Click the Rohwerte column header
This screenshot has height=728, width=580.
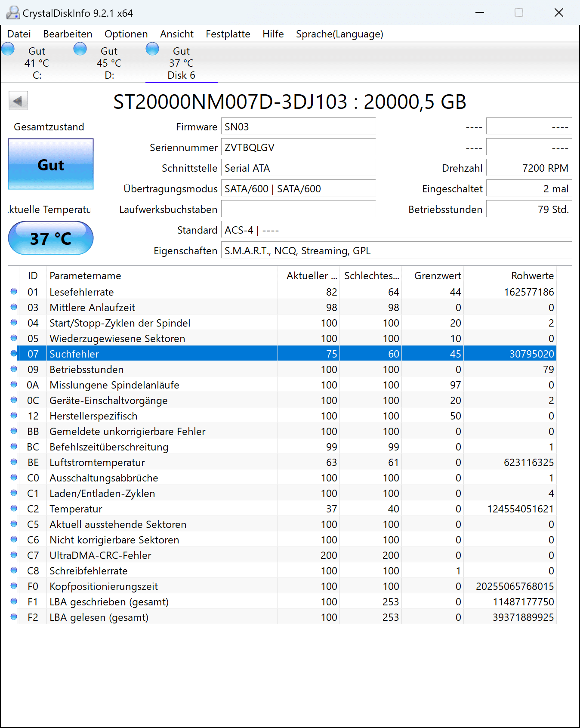pyautogui.click(x=510, y=276)
